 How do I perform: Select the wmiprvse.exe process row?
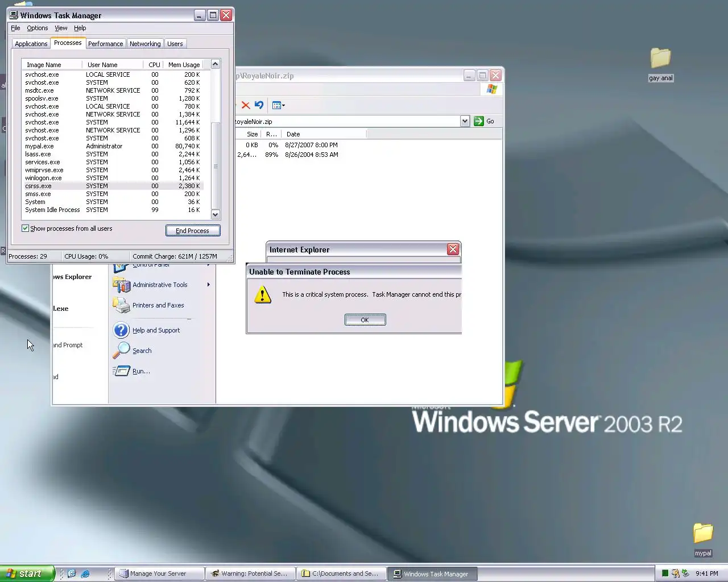pos(113,170)
